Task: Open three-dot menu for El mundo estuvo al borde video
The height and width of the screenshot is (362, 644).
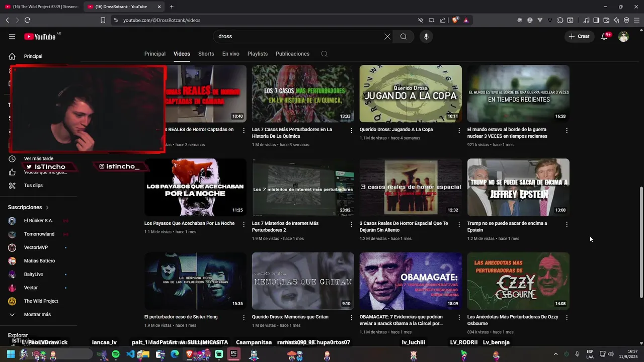Action: click(x=567, y=130)
